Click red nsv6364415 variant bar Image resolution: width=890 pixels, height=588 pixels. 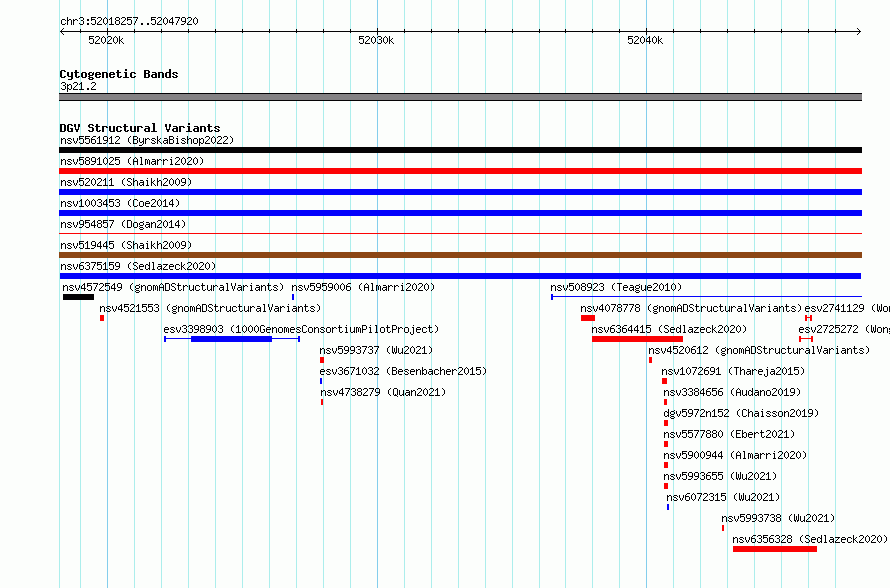pyautogui.click(x=637, y=339)
